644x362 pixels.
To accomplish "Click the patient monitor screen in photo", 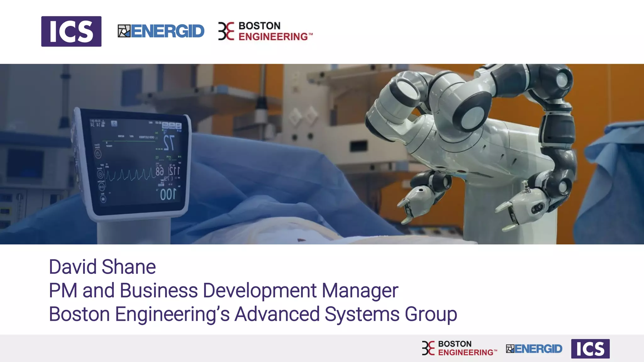I will [x=135, y=162].
